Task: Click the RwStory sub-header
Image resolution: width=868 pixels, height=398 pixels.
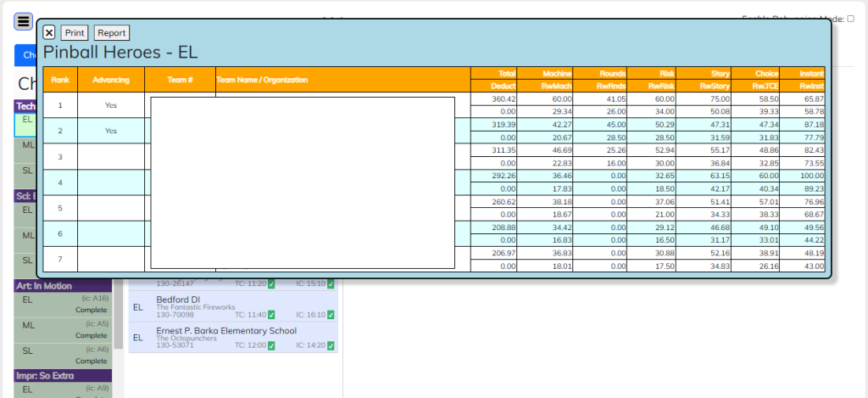Action: click(x=704, y=86)
